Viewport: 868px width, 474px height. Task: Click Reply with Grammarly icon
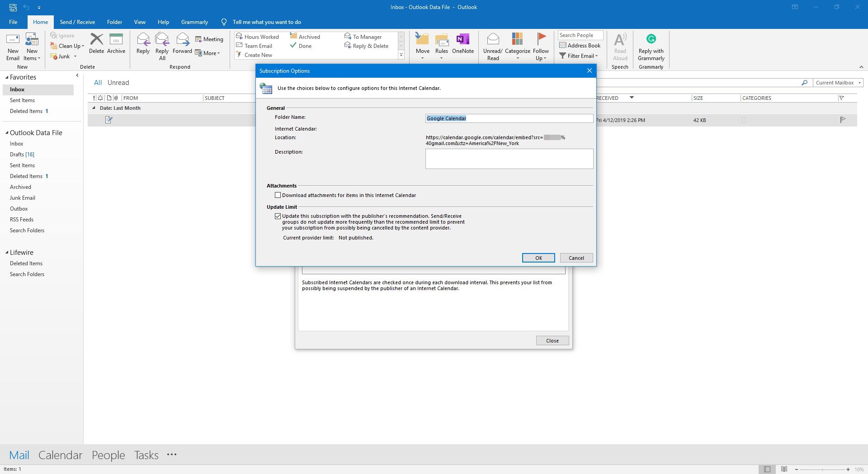pos(651,39)
